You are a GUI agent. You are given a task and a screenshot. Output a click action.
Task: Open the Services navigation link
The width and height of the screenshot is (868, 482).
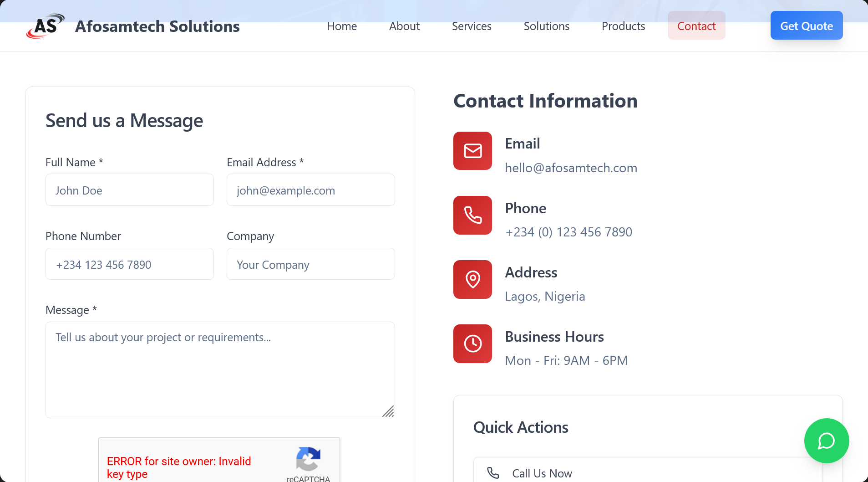point(472,26)
